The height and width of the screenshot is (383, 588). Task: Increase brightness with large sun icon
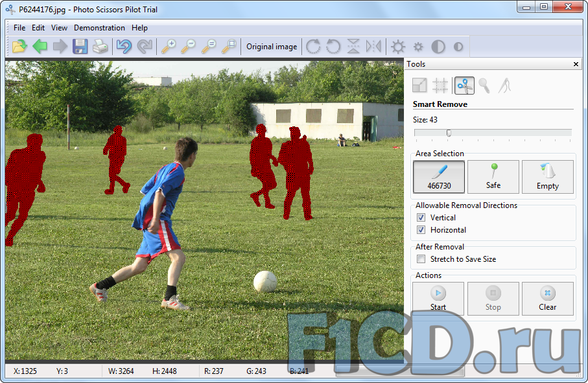click(398, 47)
